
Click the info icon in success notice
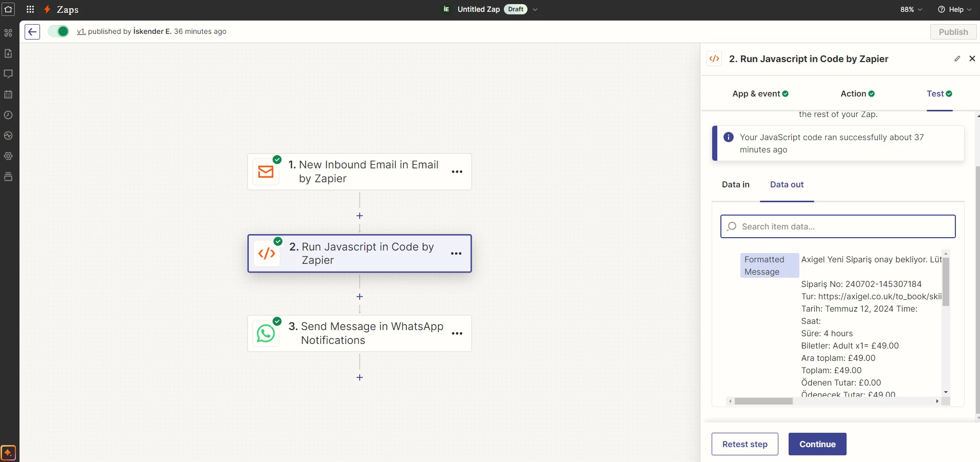tap(728, 137)
